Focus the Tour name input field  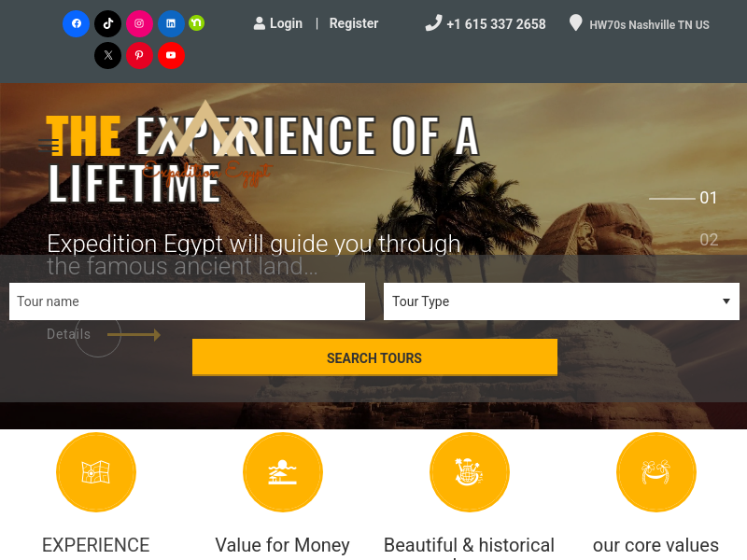coord(188,301)
